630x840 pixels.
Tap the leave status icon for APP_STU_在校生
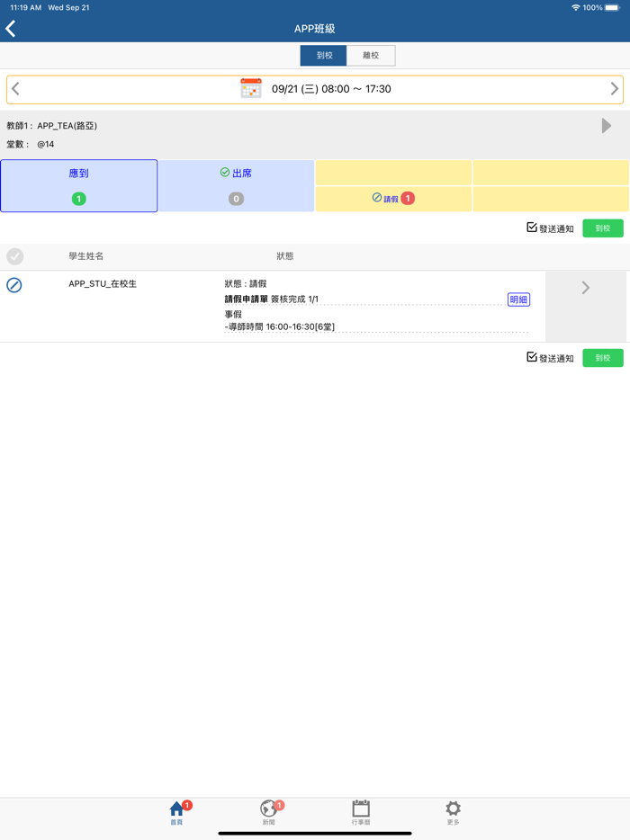[x=13, y=285]
